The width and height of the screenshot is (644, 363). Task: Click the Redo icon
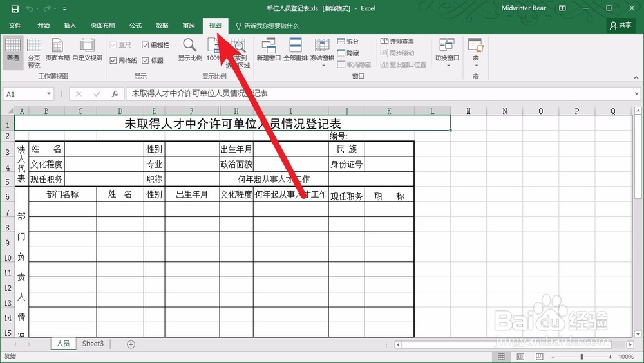[x=47, y=8]
